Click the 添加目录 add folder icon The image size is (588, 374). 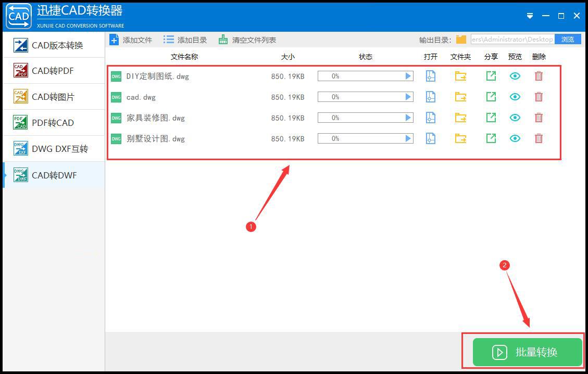click(168, 39)
